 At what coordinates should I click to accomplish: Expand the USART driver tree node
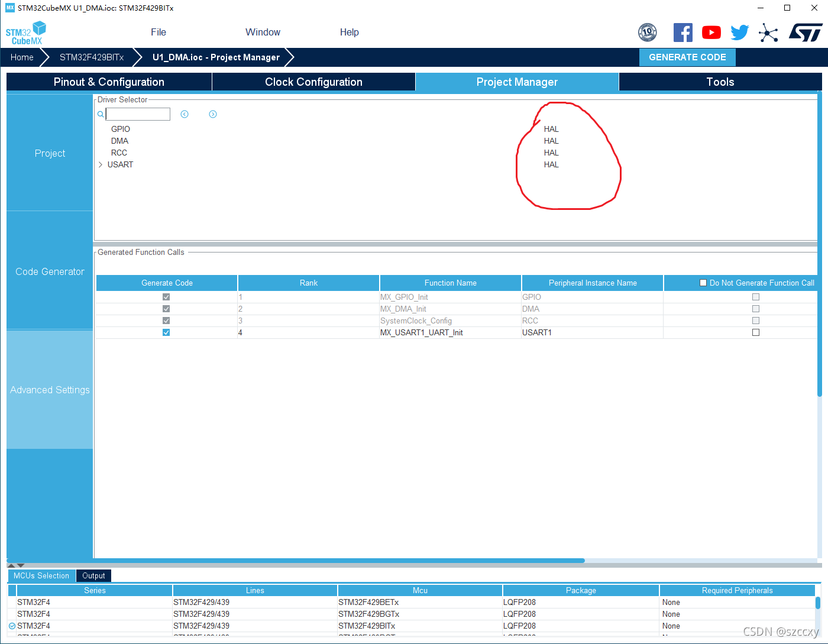pos(101,164)
